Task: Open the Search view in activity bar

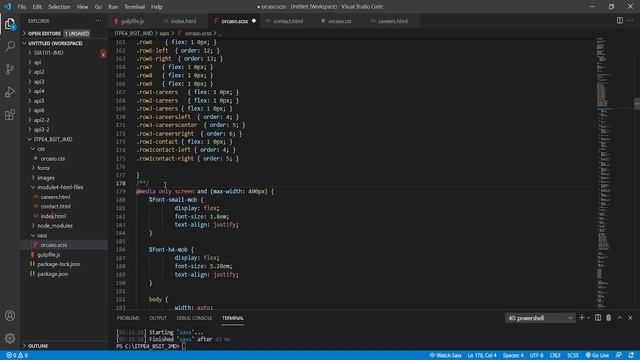Action: [10, 46]
